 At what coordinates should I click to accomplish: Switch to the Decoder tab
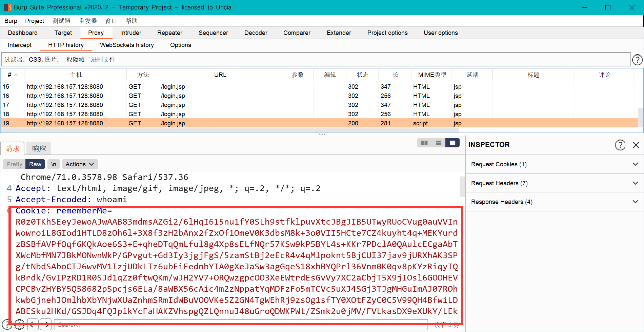[x=256, y=33]
